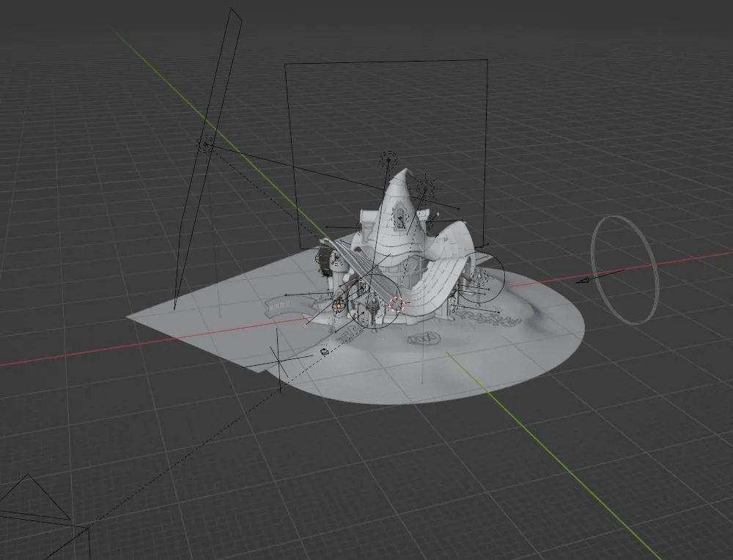The image size is (733, 560).
Task: Select the light above the tower tip
Action: click(x=388, y=159)
